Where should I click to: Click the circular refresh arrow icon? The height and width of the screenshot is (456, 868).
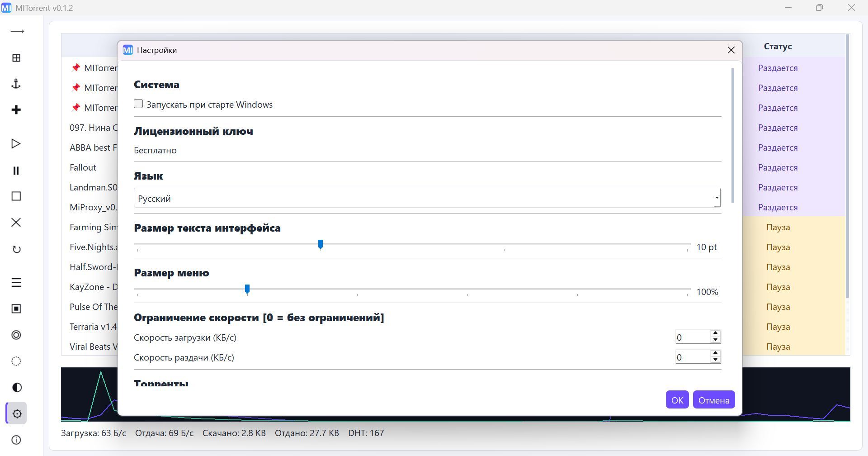pyautogui.click(x=16, y=249)
